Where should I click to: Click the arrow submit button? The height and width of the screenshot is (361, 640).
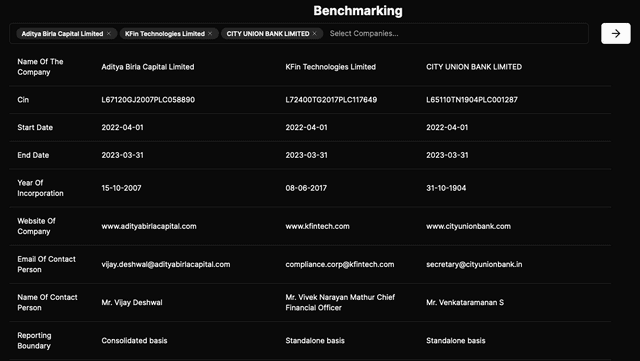616,33
